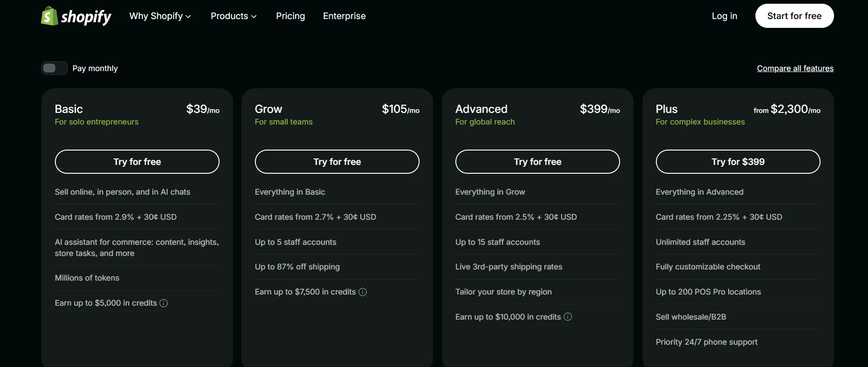The height and width of the screenshot is (367, 868).
Task: Click the $39/mo price
Action: (x=203, y=109)
